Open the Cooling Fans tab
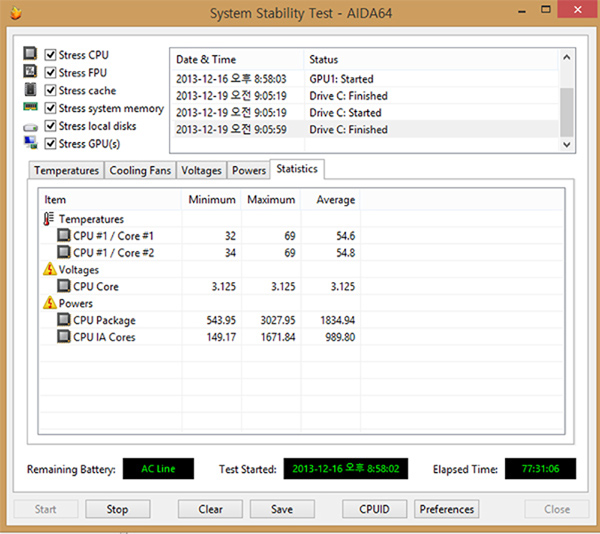This screenshot has width=600, height=534. [140, 170]
